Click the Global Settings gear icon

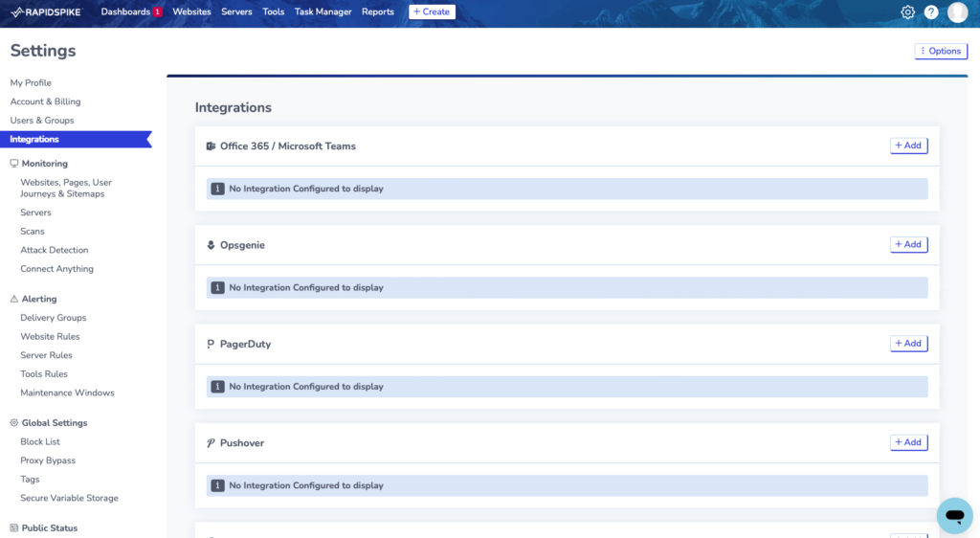point(13,422)
